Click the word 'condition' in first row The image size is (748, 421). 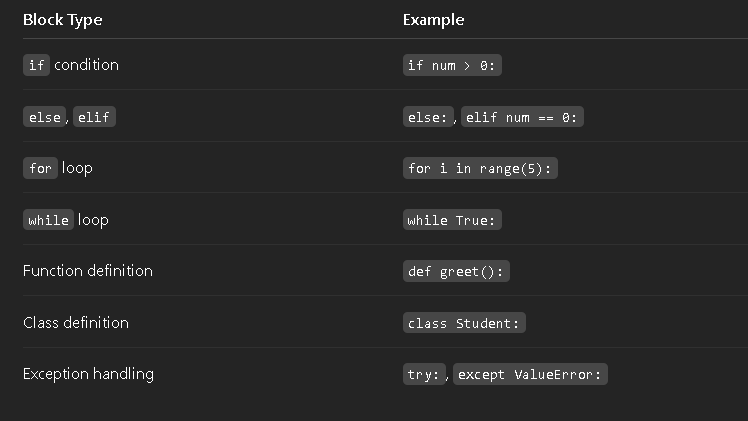(x=86, y=65)
